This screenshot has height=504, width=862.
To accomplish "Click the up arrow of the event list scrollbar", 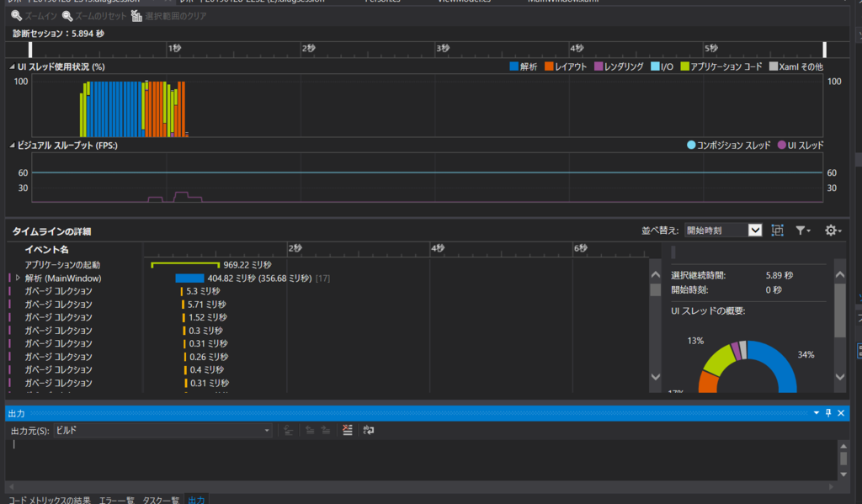I will point(655,274).
